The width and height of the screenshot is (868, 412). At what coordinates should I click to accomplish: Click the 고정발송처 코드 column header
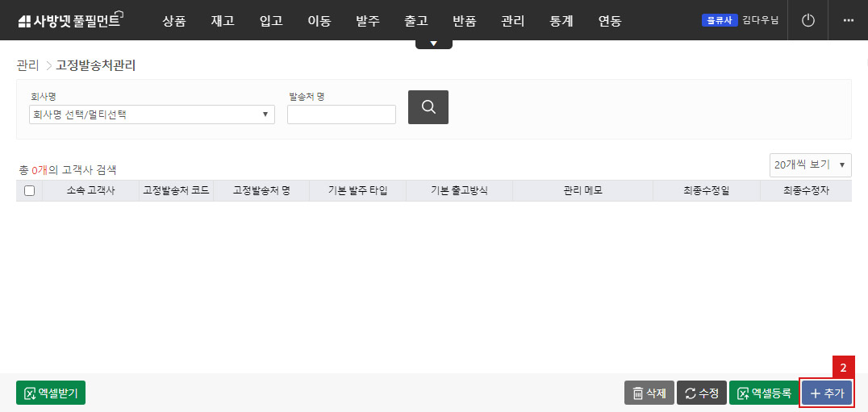[176, 191]
